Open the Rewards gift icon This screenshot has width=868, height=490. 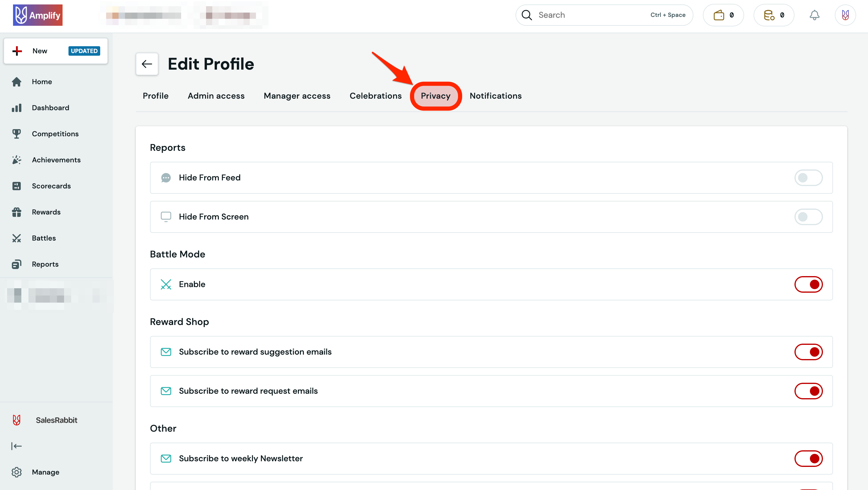[x=17, y=212]
